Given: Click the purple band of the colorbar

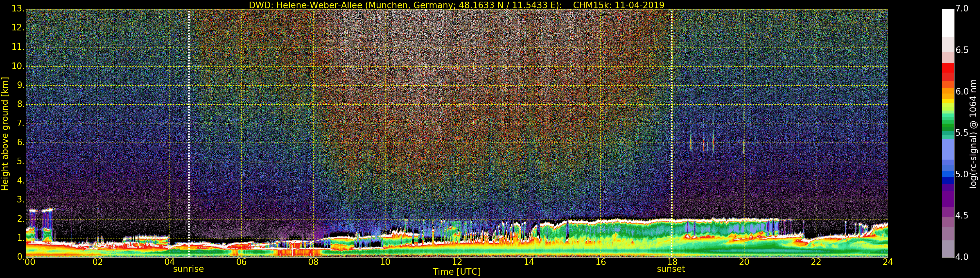Looking at the screenshot, I should click(x=948, y=200).
